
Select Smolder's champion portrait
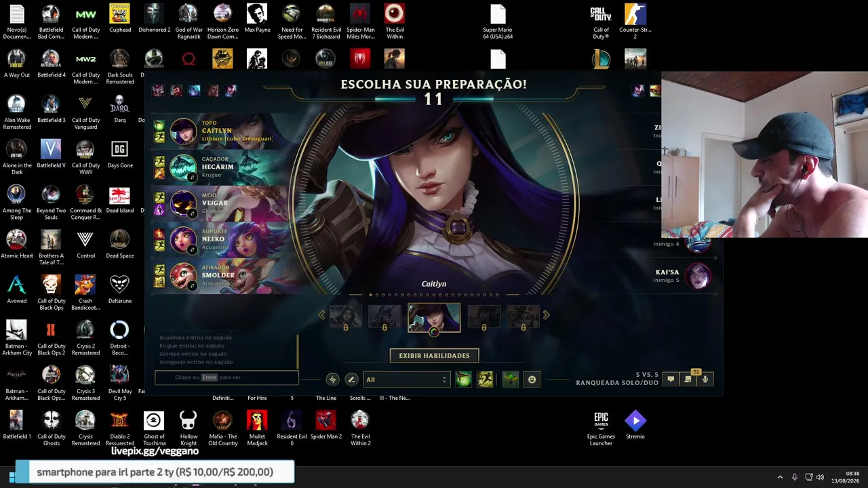click(182, 277)
